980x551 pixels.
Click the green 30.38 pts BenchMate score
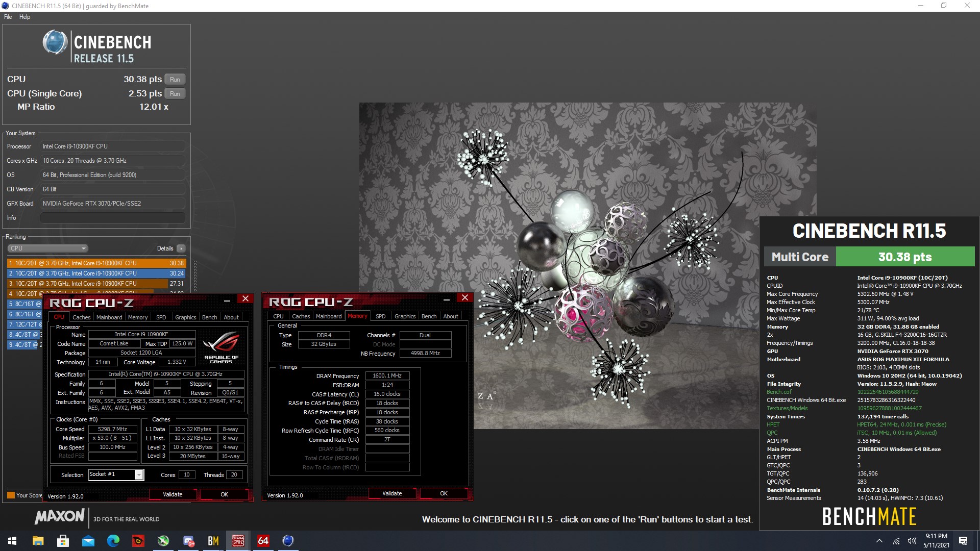(x=904, y=257)
